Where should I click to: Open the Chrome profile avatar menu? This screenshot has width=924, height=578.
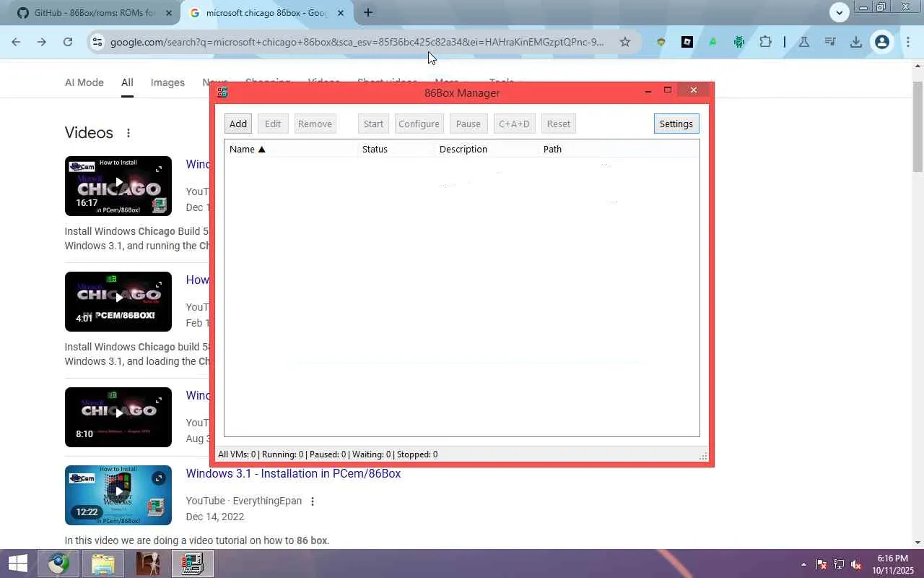point(881,42)
